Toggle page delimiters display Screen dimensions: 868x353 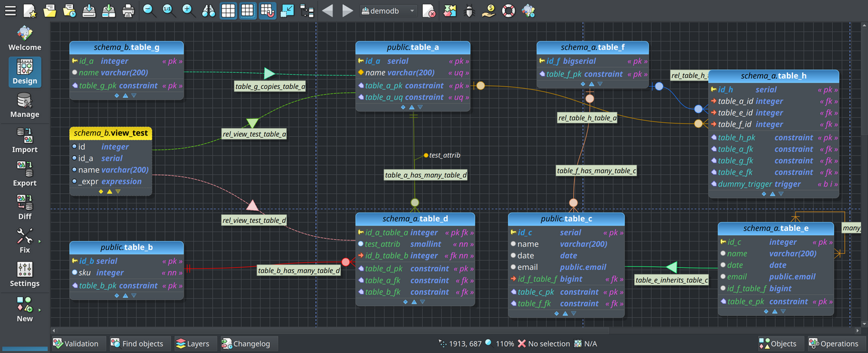[x=248, y=11]
